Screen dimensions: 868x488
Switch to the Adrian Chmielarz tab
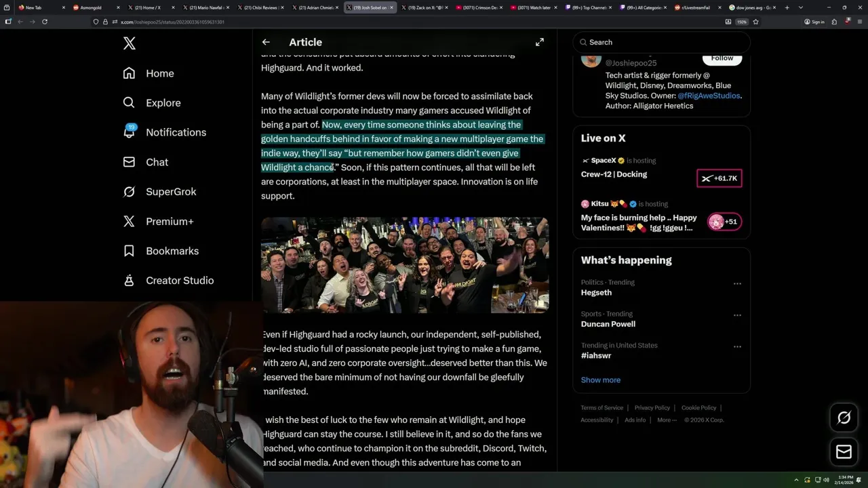314,7
